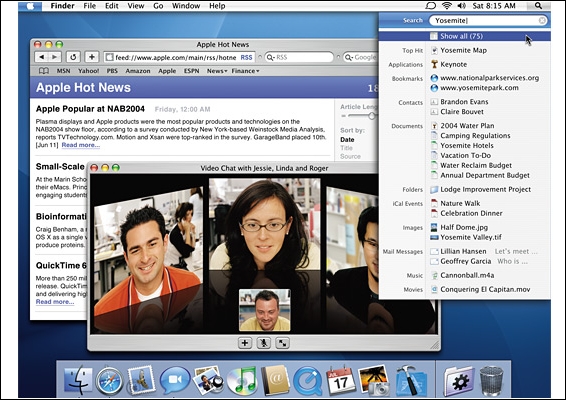The width and height of the screenshot is (566, 400).
Task: Go forward in the Safari window
Action: tap(55, 57)
